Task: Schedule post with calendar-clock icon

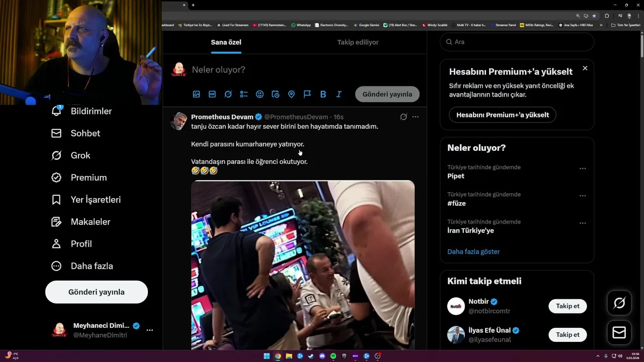Action: pos(276,94)
